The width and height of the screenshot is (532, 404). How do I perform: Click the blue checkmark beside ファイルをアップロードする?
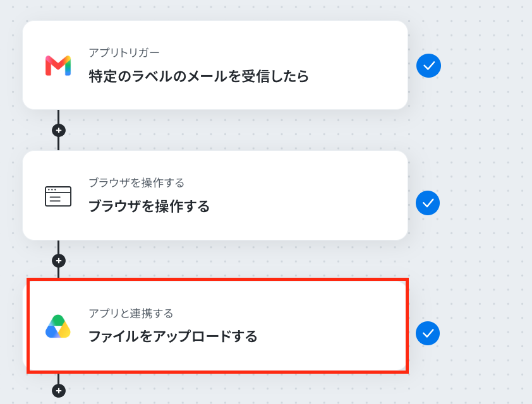click(428, 333)
